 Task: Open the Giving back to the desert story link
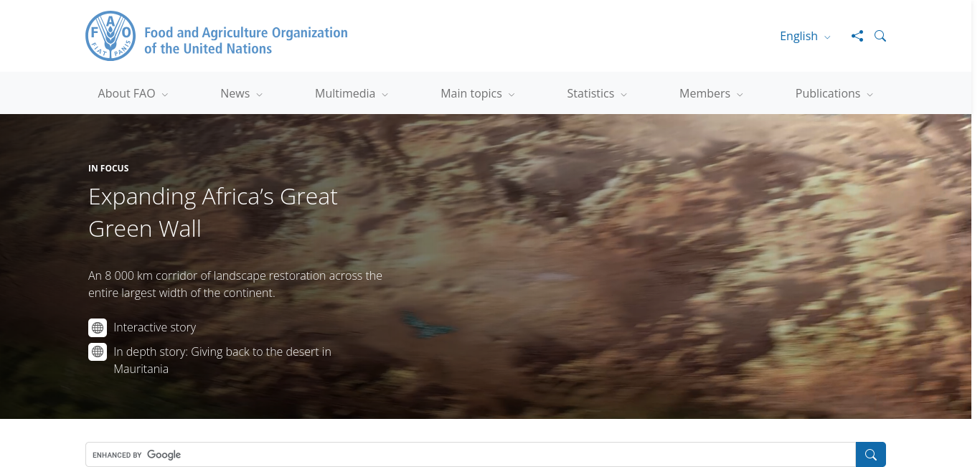222,361
